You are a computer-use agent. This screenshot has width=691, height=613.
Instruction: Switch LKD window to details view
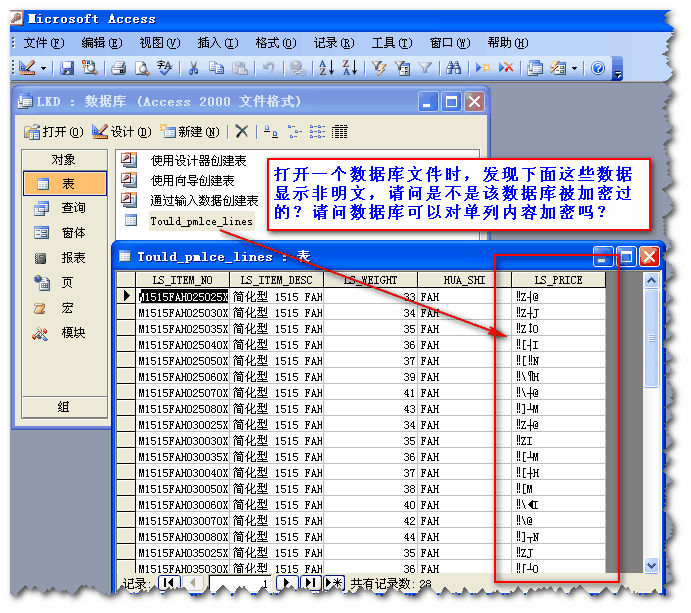tap(339, 131)
